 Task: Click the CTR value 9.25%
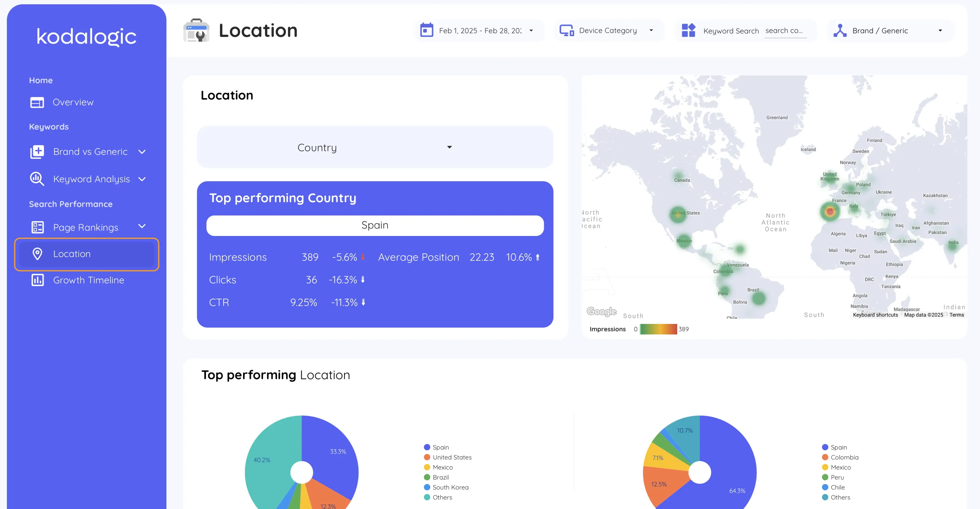[x=304, y=302]
